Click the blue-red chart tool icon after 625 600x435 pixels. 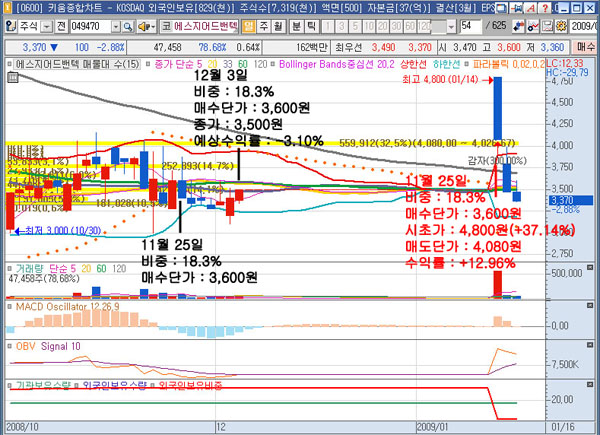click(x=519, y=26)
